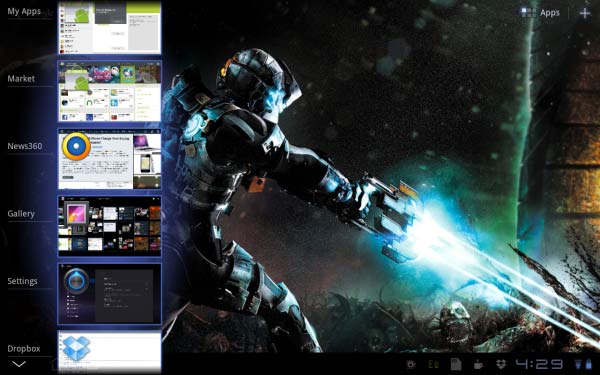
Task: Switch to Market recent app thumbnail
Action: coord(109,91)
